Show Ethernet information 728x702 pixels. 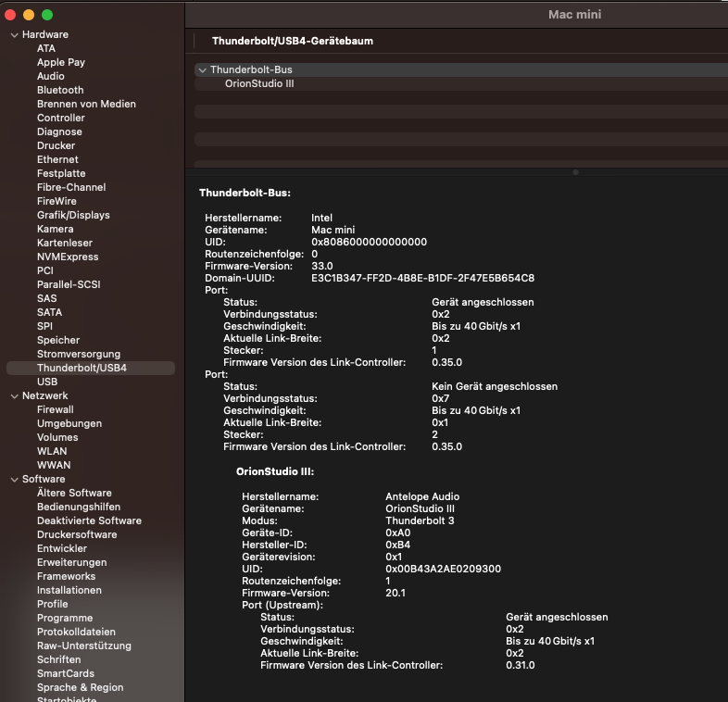tap(57, 159)
